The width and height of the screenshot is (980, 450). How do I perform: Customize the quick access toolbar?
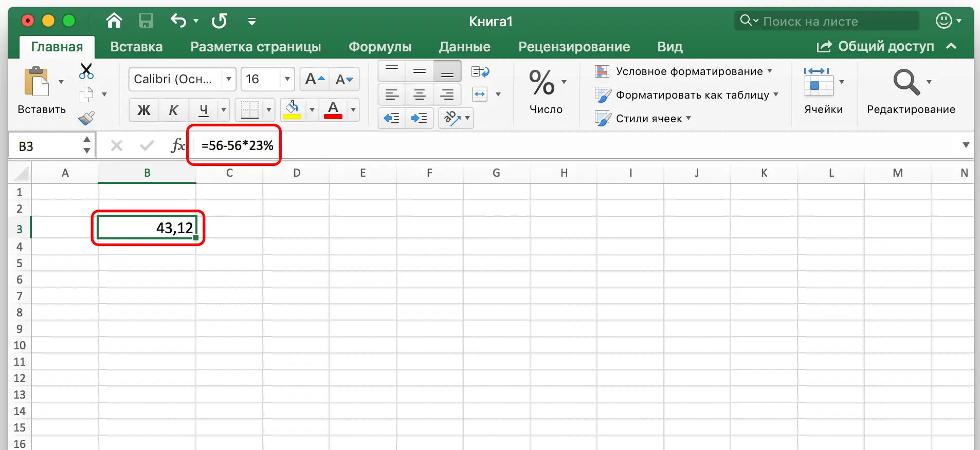pos(252,21)
